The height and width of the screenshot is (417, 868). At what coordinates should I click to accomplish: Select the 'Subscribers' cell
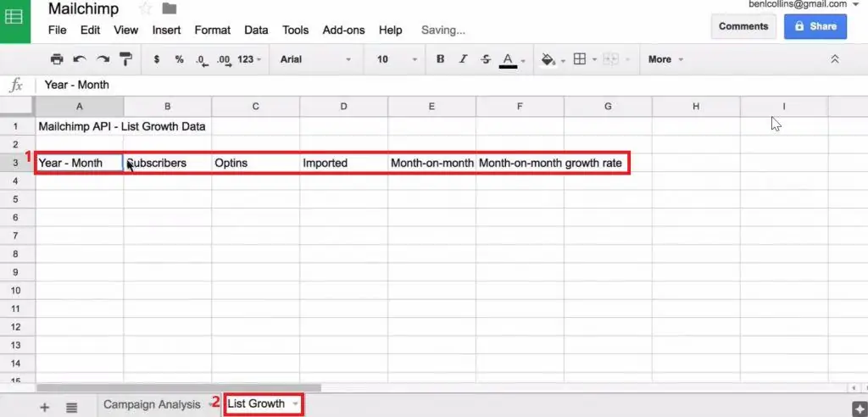tap(167, 163)
